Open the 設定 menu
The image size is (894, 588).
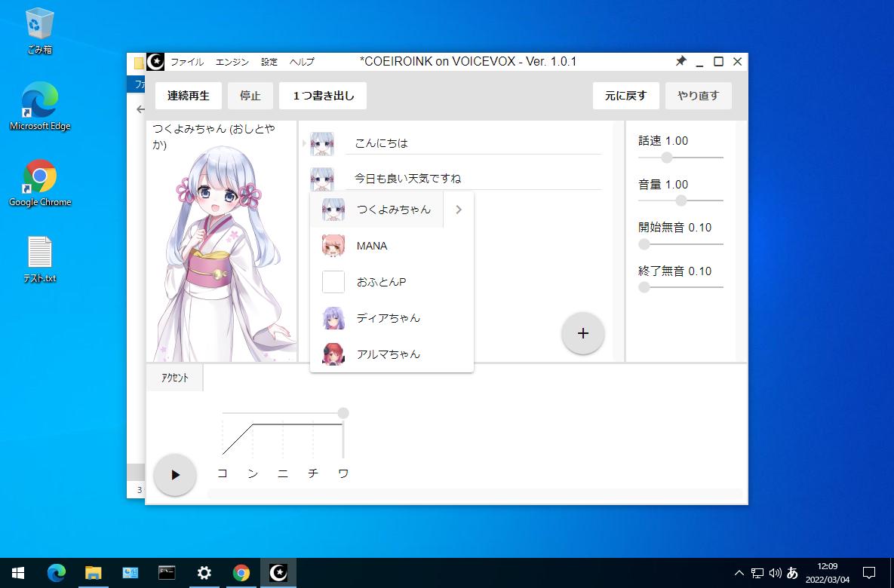click(269, 62)
